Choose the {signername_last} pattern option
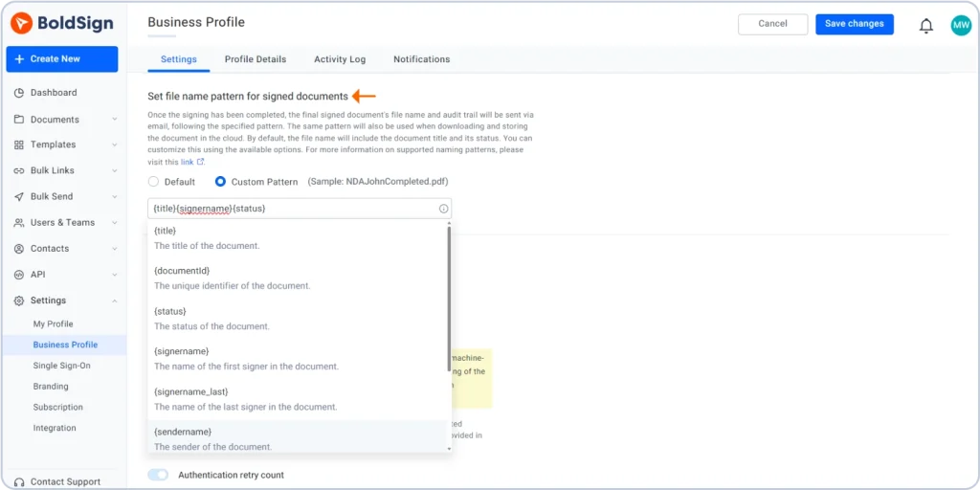Screen dimensions: 980x490 (x=298, y=399)
